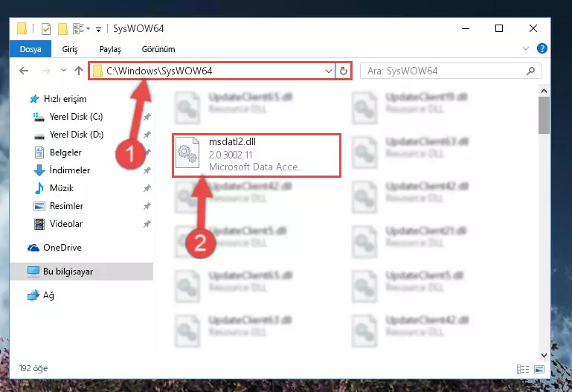Click the Ara: SysWOW64 search box
Image resolution: width=572 pixels, height=392 pixels.
(450, 71)
